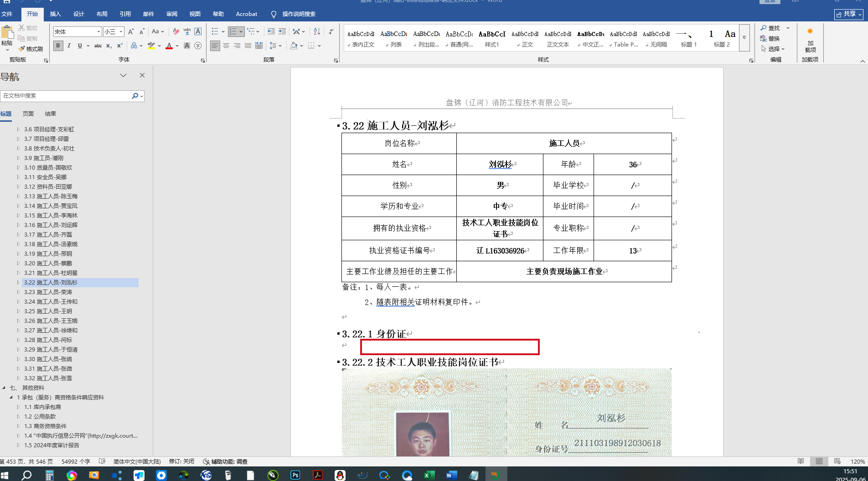The height and width of the screenshot is (481, 868).
Task: Expand the styles gallery more arrow
Action: pos(744,37)
